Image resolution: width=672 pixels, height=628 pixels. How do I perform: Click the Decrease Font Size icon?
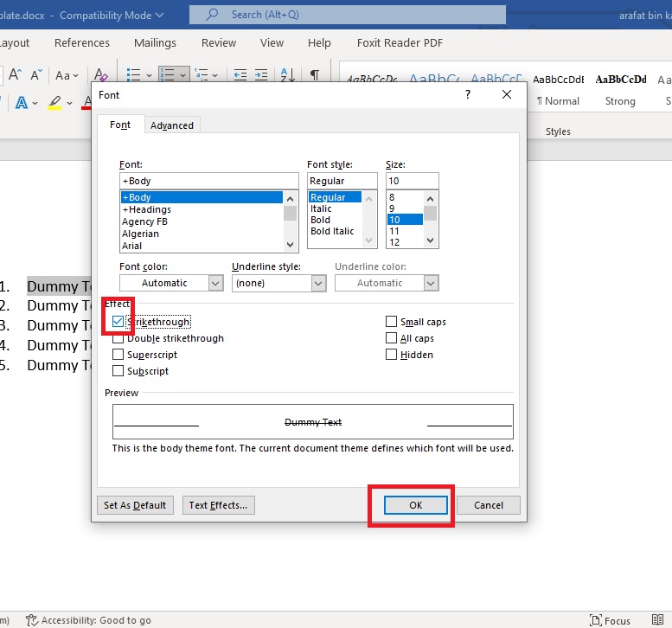click(x=36, y=74)
